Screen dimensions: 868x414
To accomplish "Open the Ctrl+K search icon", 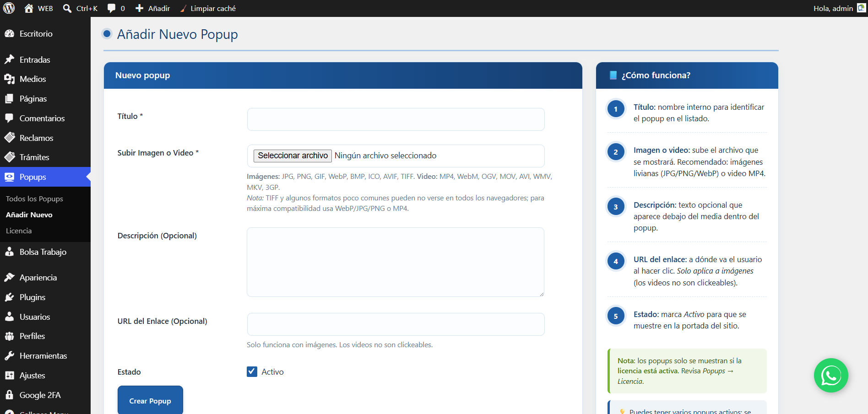I will (67, 8).
